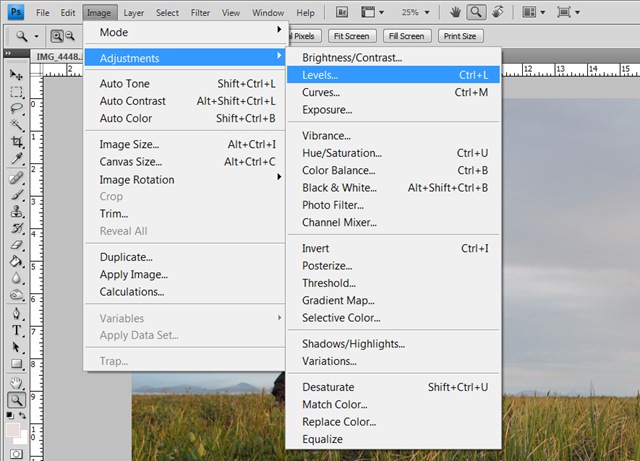The height and width of the screenshot is (461, 640).
Task: Toggle Quick Mask mode in the toolbox
Action: click(16, 454)
